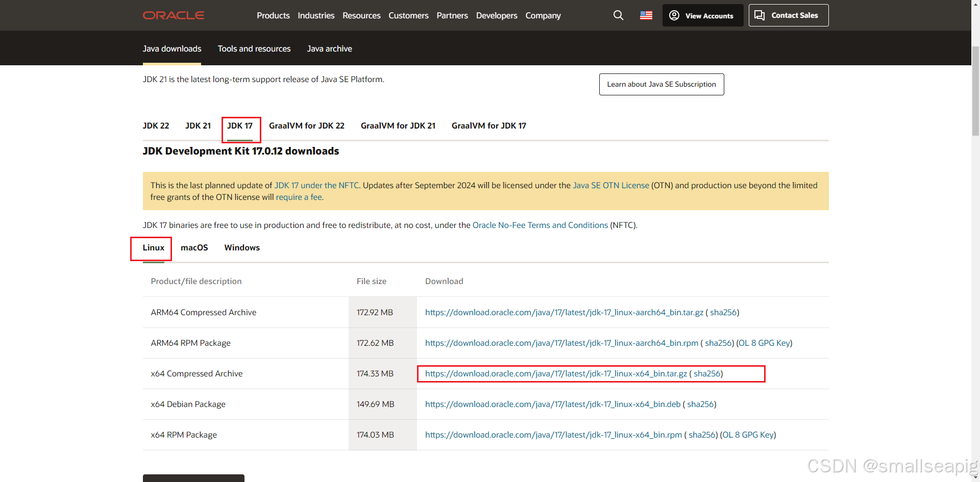This screenshot has height=482, width=980.
Task: Open Oracle No-Fee Terms and Conditions link
Action: (540, 225)
